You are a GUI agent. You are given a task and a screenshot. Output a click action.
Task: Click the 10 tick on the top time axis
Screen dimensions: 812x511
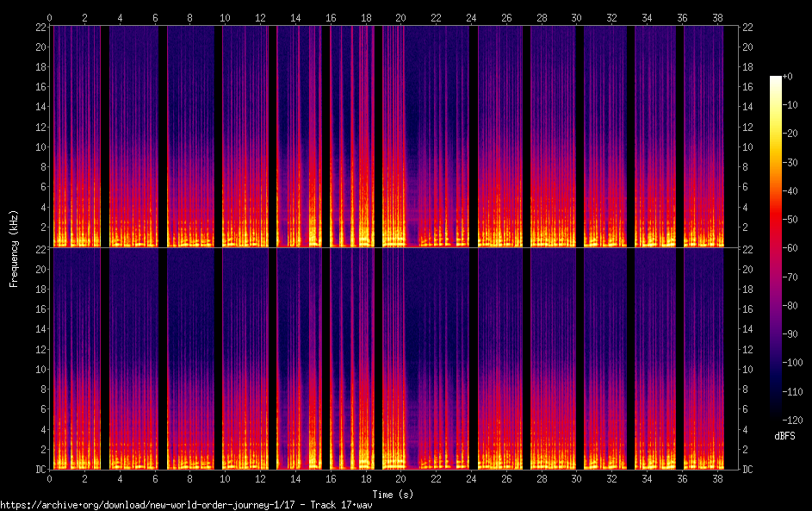coord(225,17)
